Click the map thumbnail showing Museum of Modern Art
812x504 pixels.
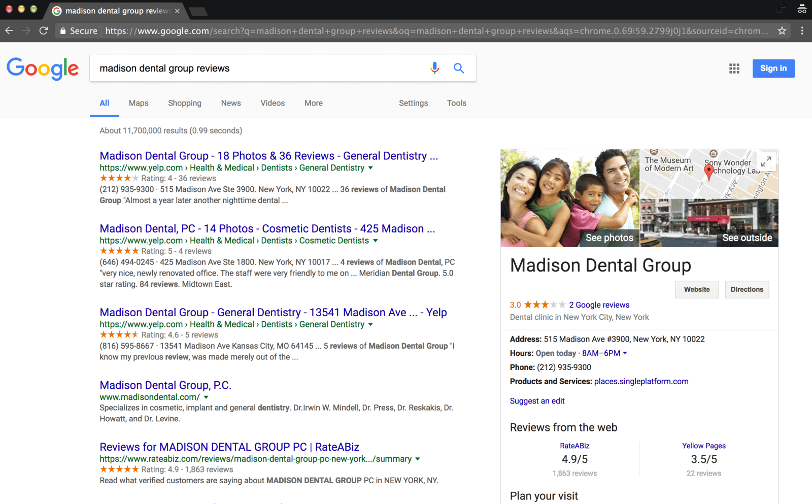[709, 174]
